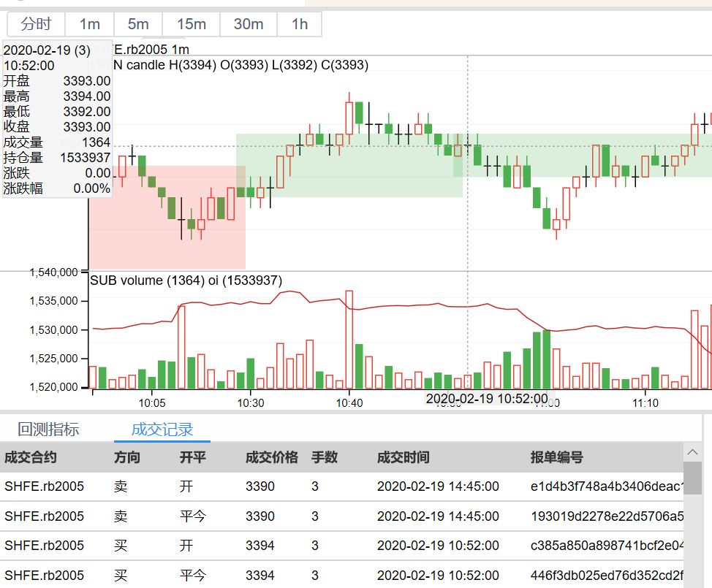
Task: Click the 成交量 1364 value in info panel
Action: 96,142
